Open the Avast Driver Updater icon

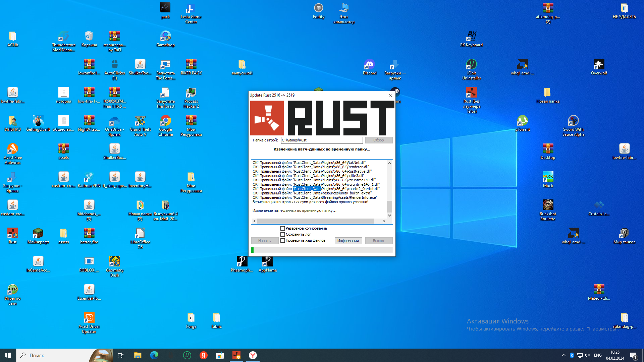click(x=89, y=323)
